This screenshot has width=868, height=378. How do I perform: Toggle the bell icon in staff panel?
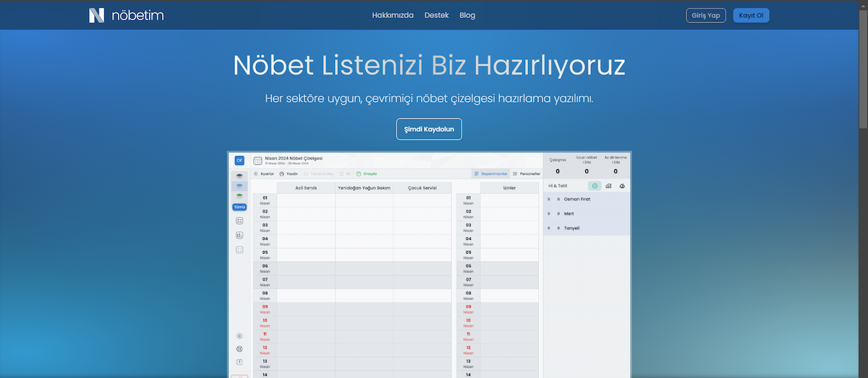(622, 186)
